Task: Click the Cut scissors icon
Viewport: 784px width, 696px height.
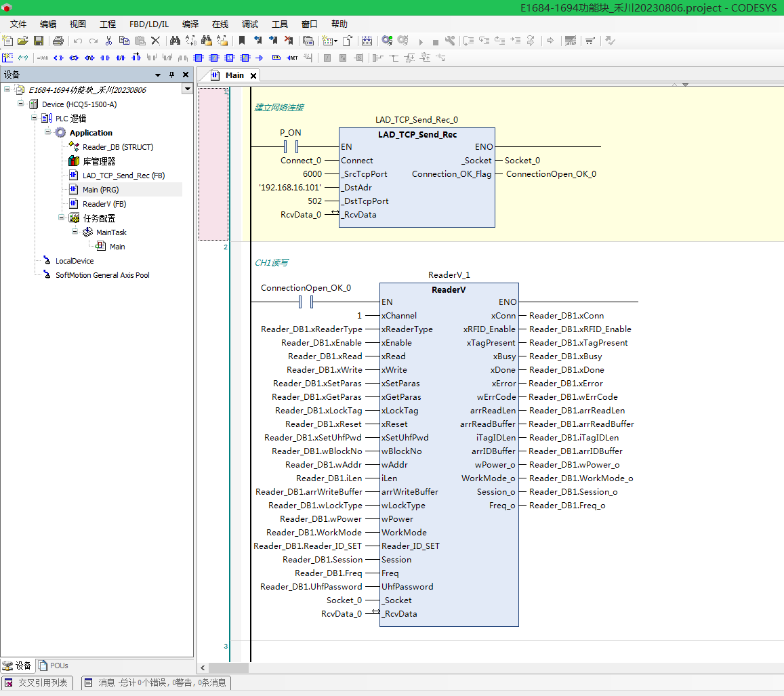Action: pos(108,41)
